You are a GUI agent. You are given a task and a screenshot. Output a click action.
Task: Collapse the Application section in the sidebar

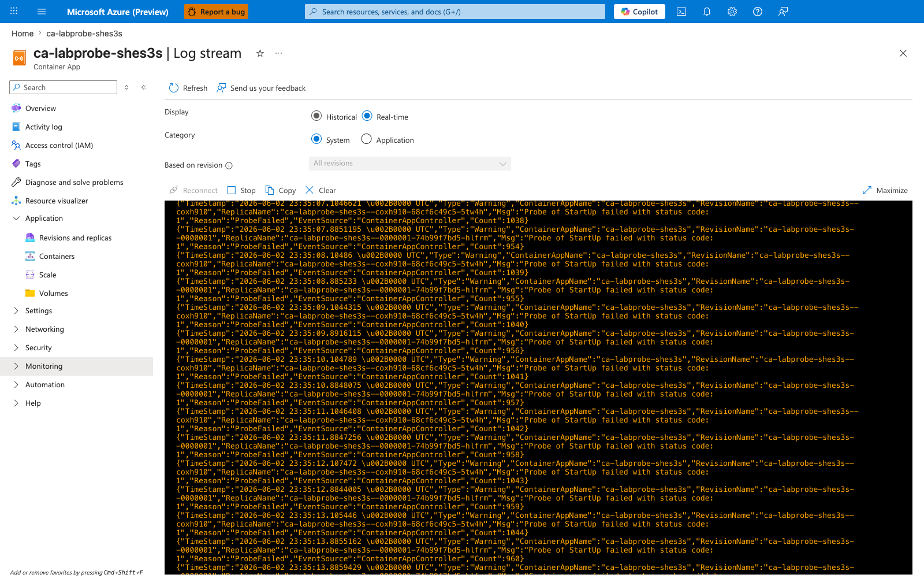click(16, 218)
